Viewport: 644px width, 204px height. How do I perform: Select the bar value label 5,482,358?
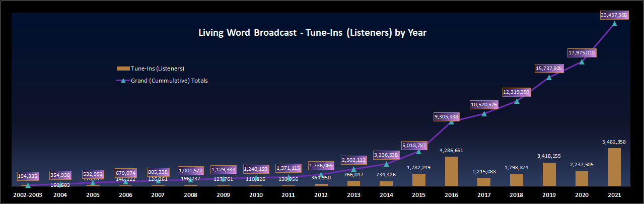click(x=614, y=142)
